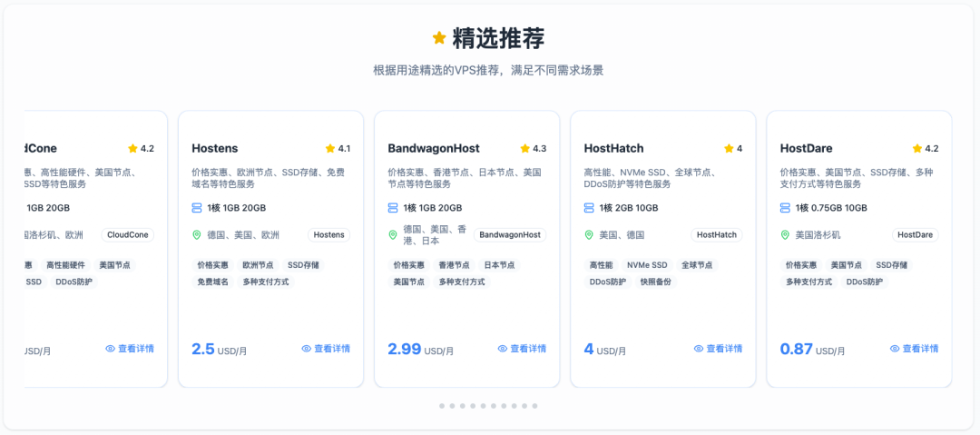Open 查看详情 on the BandwagonHost card
Viewport: 980px width, 435px height.
coord(522,349)
